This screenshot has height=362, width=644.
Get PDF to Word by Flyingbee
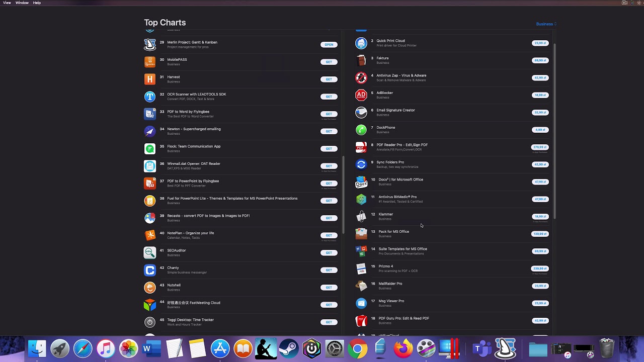point(329,114)
